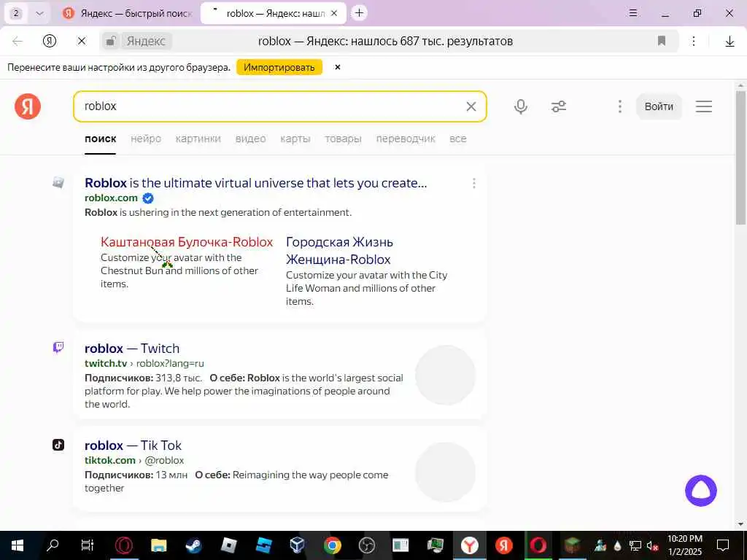Close the roblox — Яндекс tab

pyautogui.click(x=334, y=13)
